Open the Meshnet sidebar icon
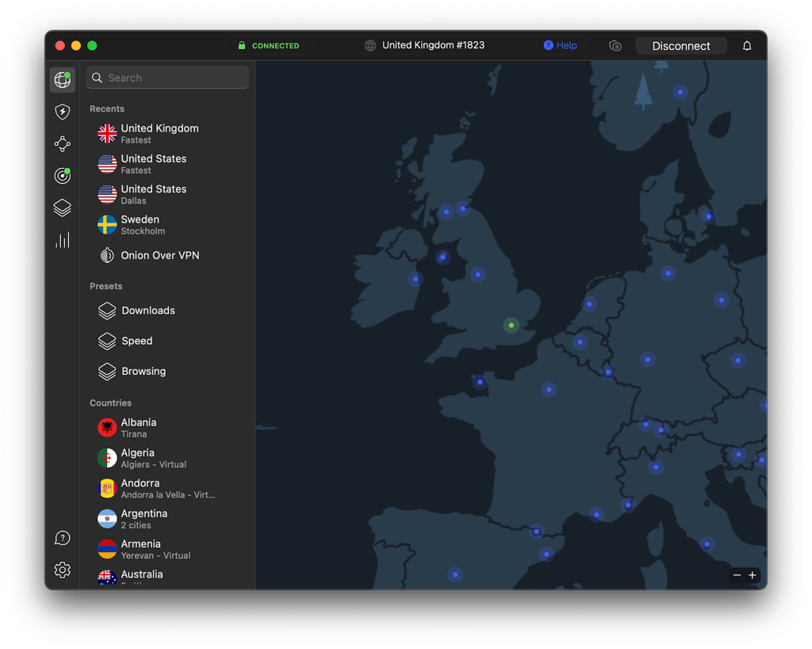 pos(62,144)
